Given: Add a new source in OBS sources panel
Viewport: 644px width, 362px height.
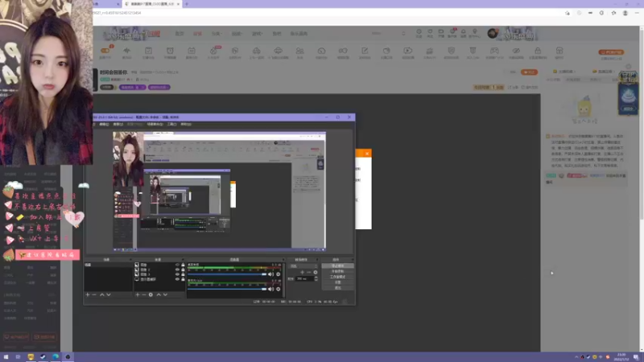Looking at the screenshot, I should (x=138, y=294).
